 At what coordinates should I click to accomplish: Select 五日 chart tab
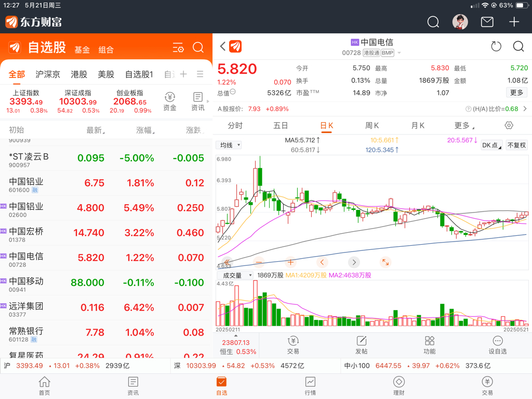click(x=281, y=126)
